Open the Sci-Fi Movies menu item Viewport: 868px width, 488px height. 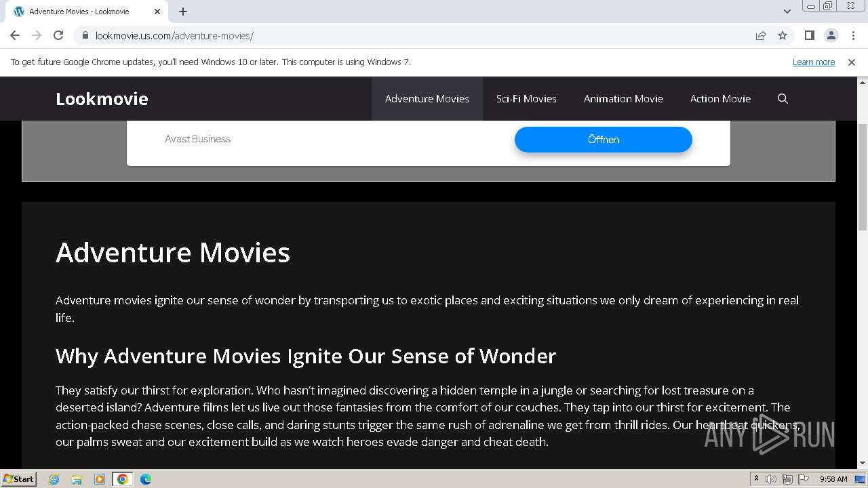click(526, 99)
